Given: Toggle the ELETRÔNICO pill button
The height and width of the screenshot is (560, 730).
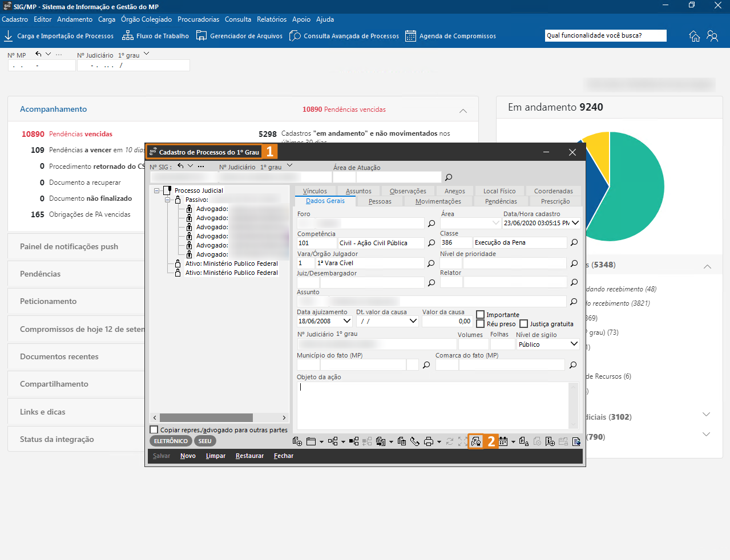Looking at the screenshot, I should (171, 441).
